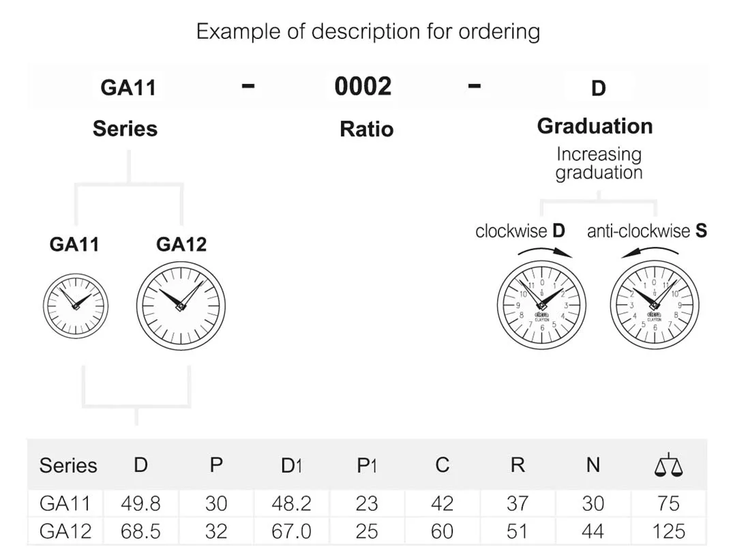Click the 125 weight value for GA12
This screenshot has height=560, width=733.
coord(668,531)
